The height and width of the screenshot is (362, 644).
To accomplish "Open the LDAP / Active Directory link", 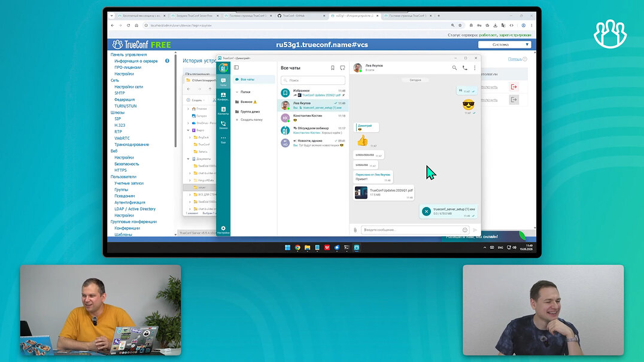I will pyautogui.click(x=135, y=209).
